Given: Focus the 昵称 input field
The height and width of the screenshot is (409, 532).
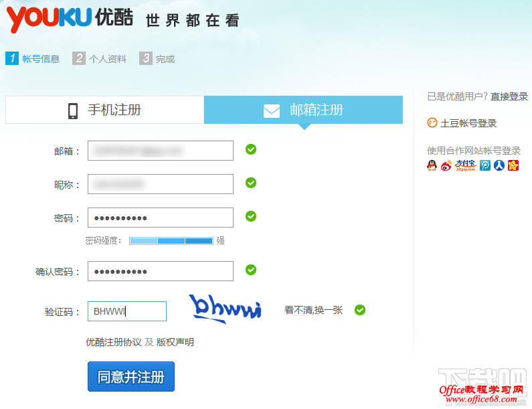Looking at the screenshot, I should [x=161, y=184].
